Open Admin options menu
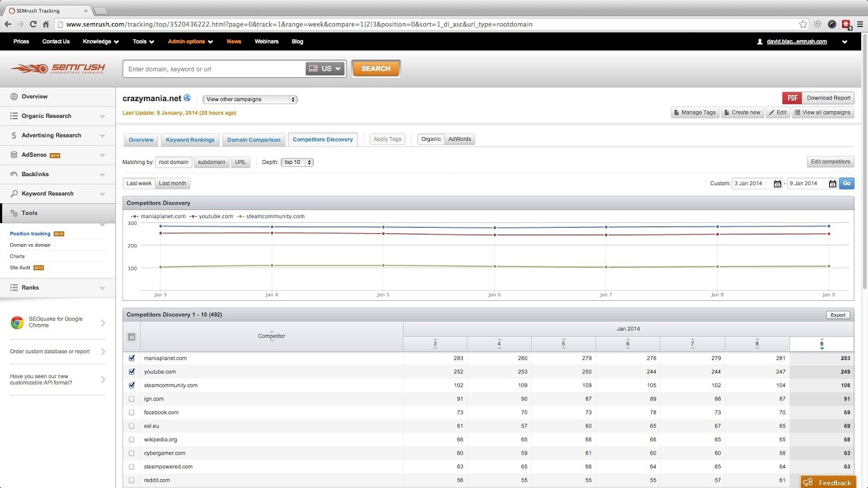Screen dimensions: 868x488 190,41
